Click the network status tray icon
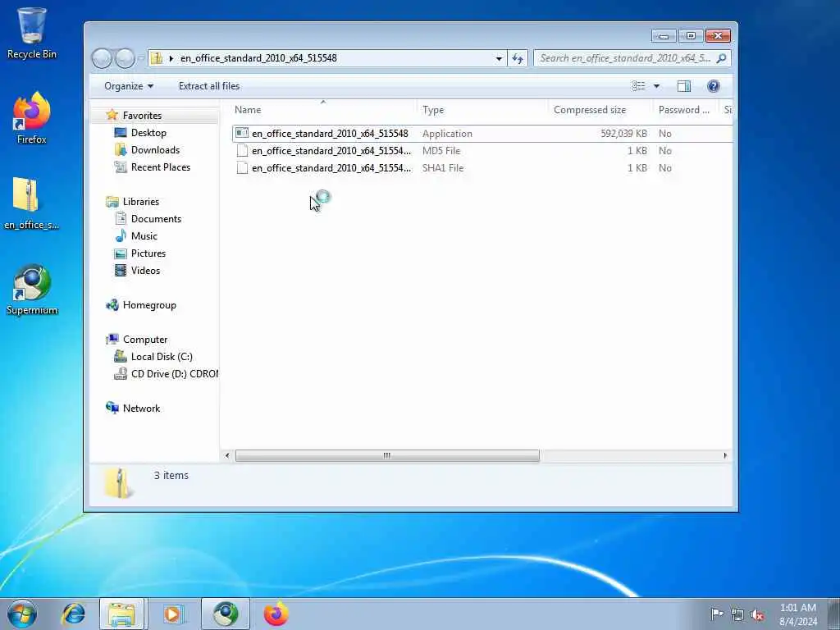Screen dimensions: 840x630 [x=737, y=614]
